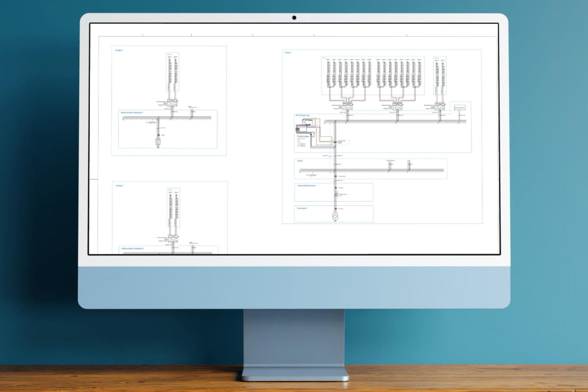The width and height of the screenshot is (588, 392).
Task: Select the middle inverter in Anlage 1
Action: click(397, 106)
